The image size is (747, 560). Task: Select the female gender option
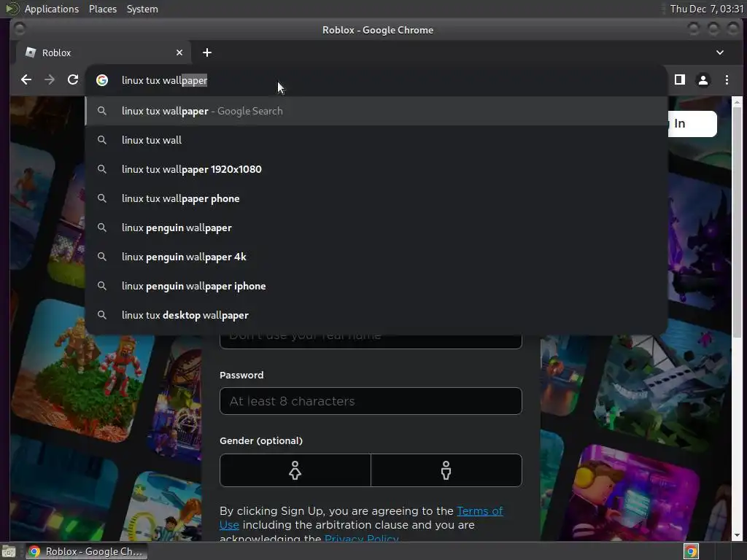click(295, 470)
